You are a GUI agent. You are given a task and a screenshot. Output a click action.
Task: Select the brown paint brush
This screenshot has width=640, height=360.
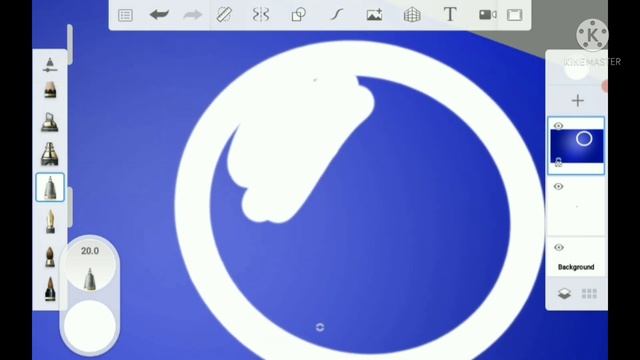coord(50,257)
